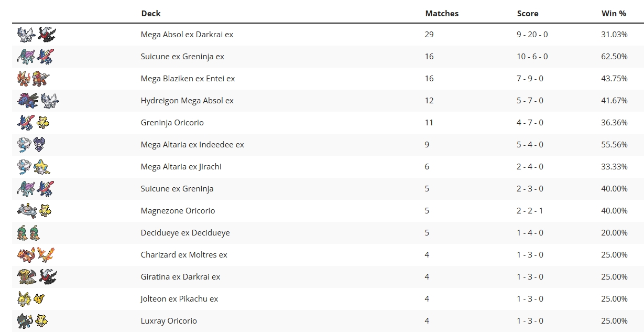Click the Mega Blaziken Entei sprite icons

34,79
